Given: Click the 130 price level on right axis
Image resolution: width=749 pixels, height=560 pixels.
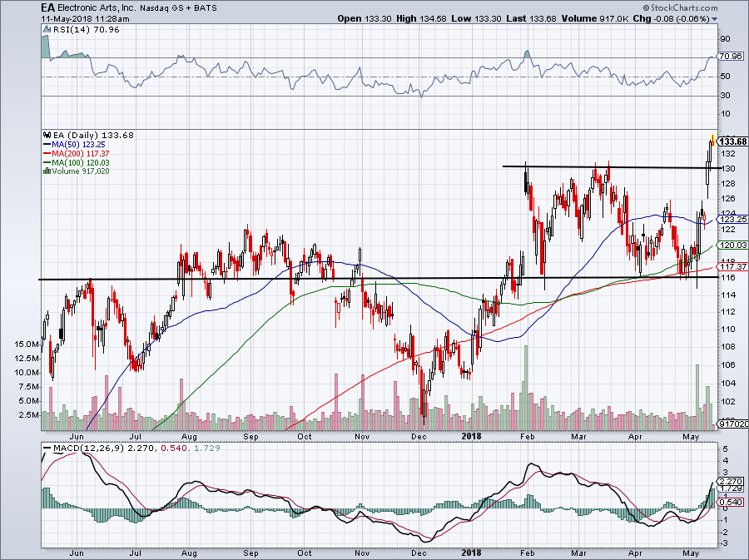Looking at the screenshot, I should 728,169.
